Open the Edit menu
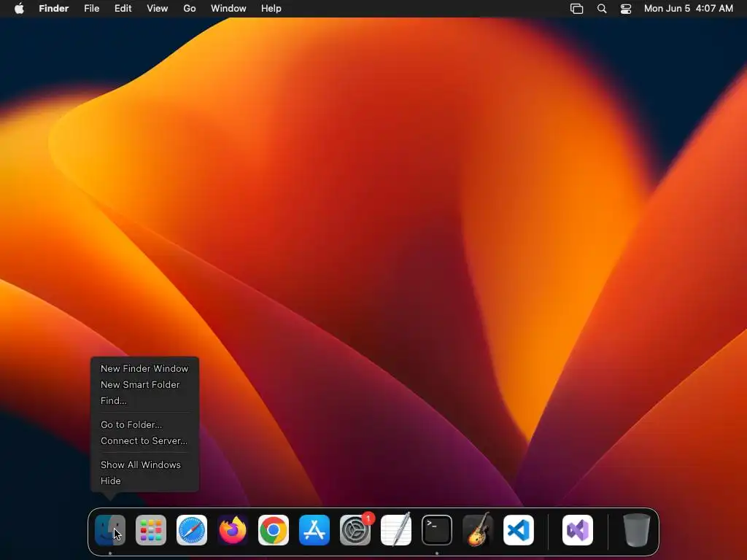Viewport: 747px width, 560px height. (123, 9)
